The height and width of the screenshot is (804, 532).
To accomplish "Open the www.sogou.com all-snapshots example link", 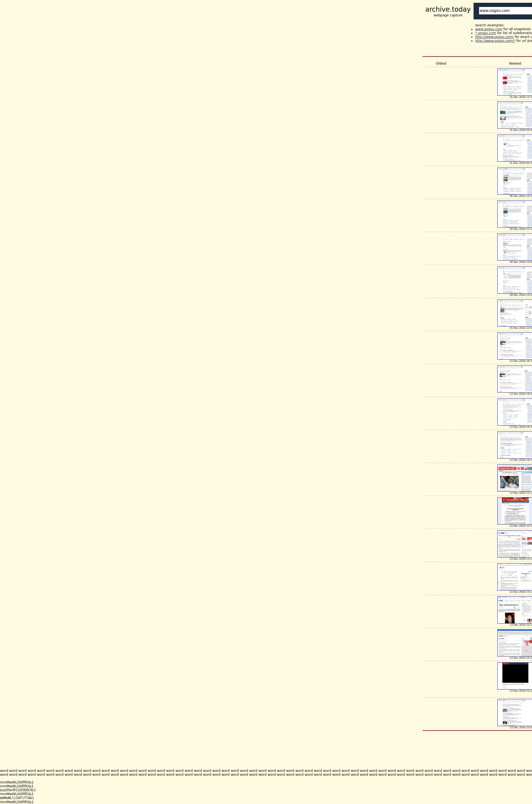I will [x=488, y=29].
